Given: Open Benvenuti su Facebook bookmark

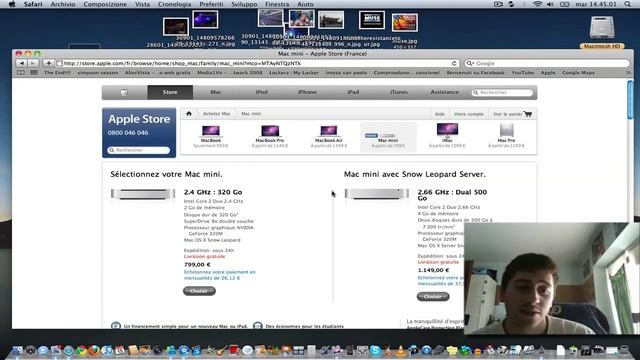Looking at the screenshot, I should point(475,73).
